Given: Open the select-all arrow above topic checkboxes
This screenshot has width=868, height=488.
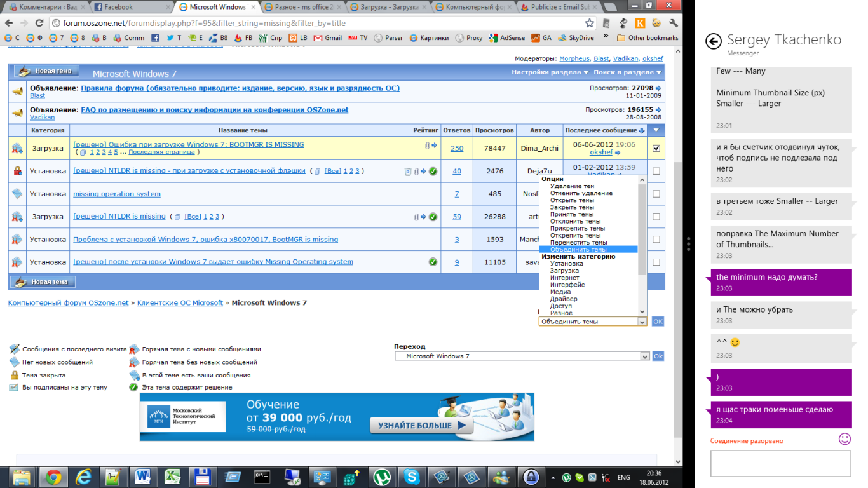Looking at the screenshot, I should click(x=656, y=130).
